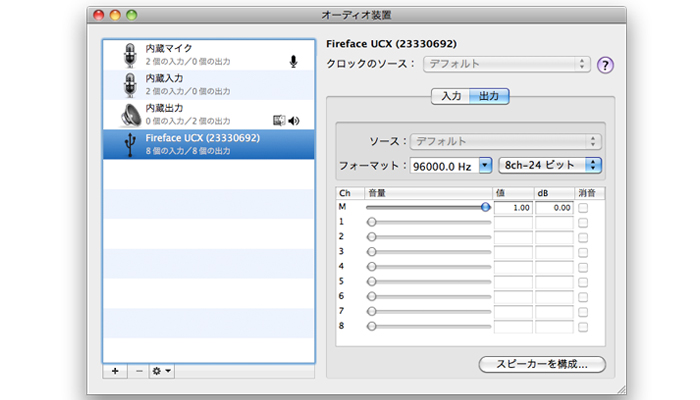Click the channel 2 volume slider
The width and height of the screenshot is (700, 400).
pos(429,237)
